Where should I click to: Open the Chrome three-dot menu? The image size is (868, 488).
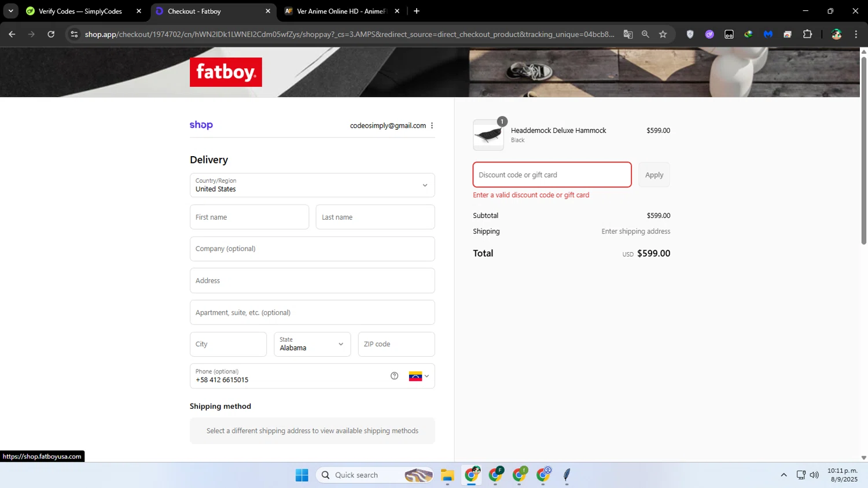pyautogui.click(x=856, y=34)
